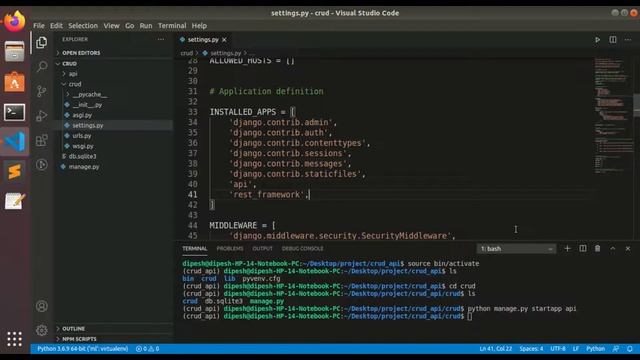Open the Go menu
640x360 pixels.
pos(129,26)
